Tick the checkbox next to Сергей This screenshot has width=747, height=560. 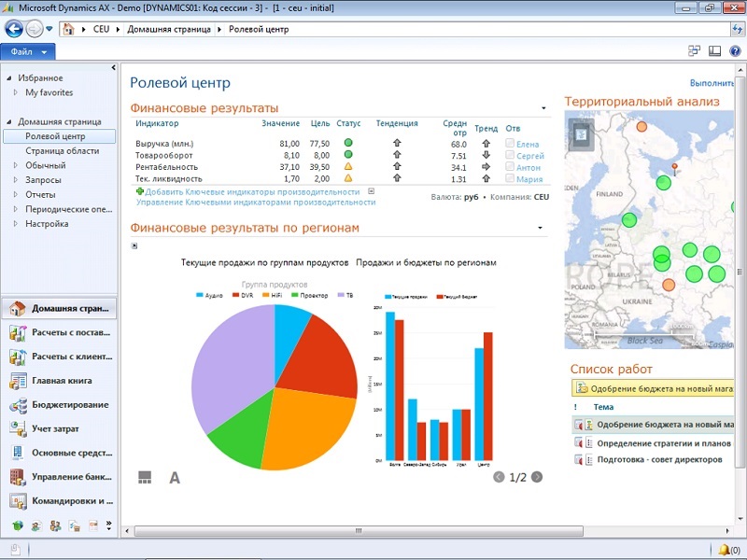tap(510, 155)
